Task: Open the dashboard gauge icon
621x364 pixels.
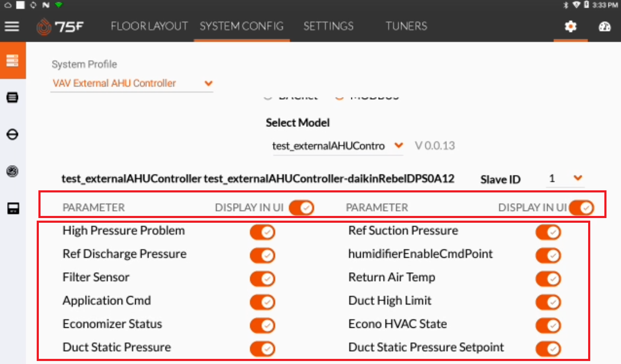Action: (x=605, y=26)
